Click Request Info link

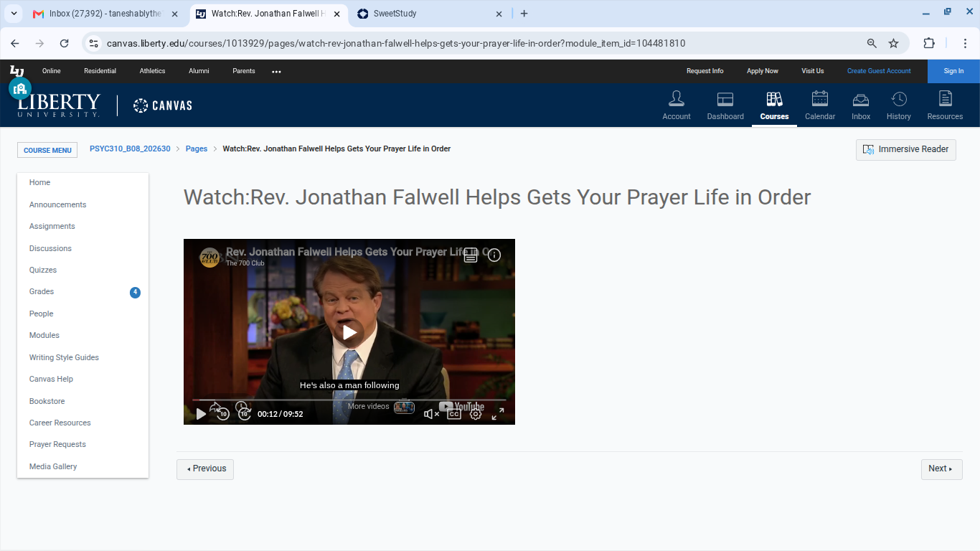click(705, 71)
